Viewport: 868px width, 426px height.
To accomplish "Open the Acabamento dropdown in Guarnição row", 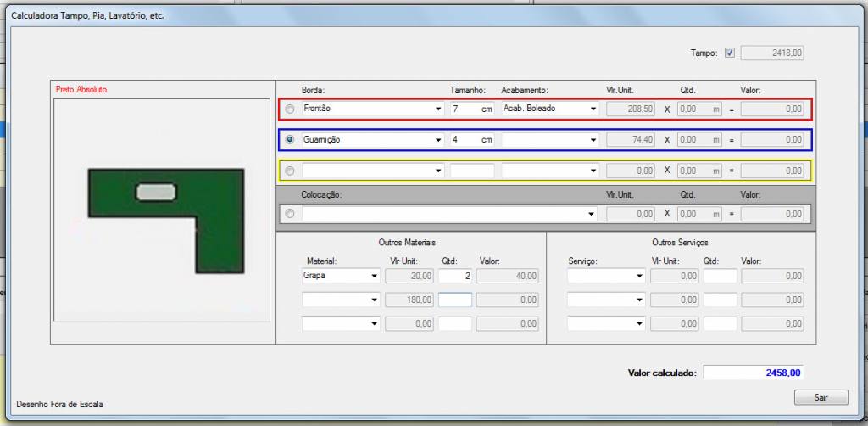I will click(550, 140).
